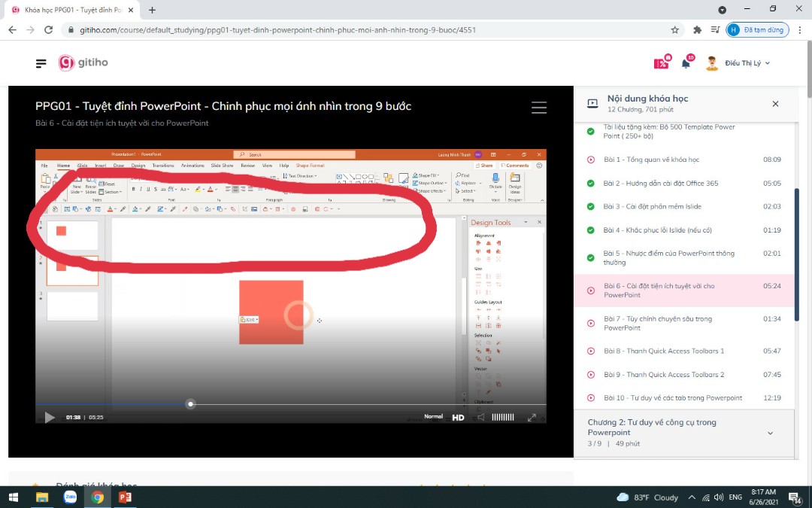Open Chrome extensions puzzle icon
This screenshot has height=508, width=812.
(697, 30)
